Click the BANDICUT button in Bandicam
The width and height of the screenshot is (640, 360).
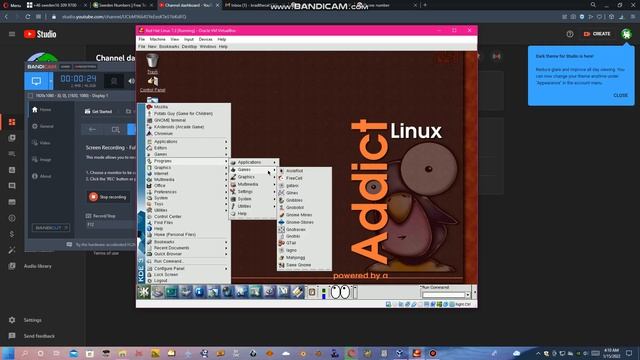pyautogui.click(x=51, y=228)
